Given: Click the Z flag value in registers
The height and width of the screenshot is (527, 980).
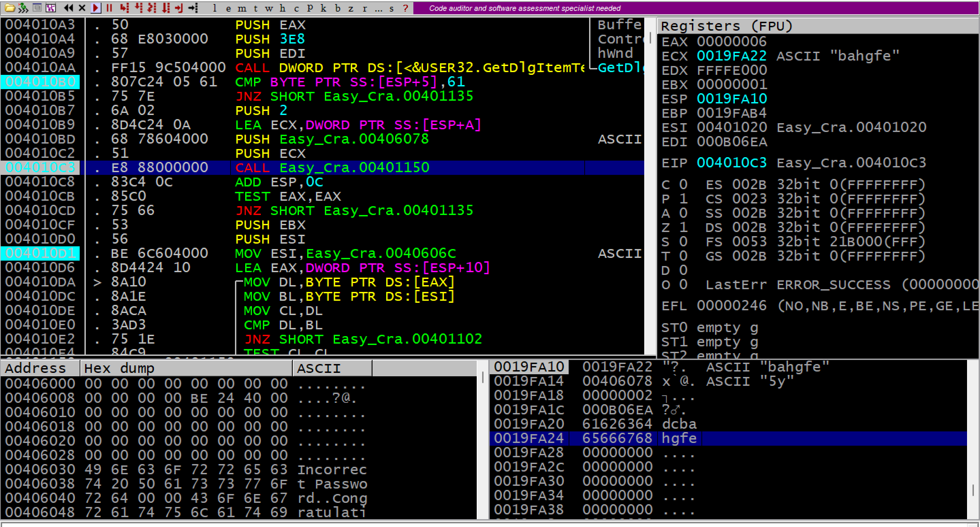Looking at the screenshot, I should (x=683, y=227).
